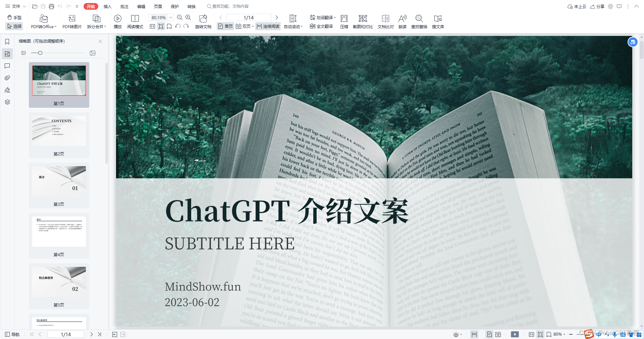This screenshot has height=339, width=644.
Task: Expand quick access toolbar customize arrow
Action: coord(77,6)
